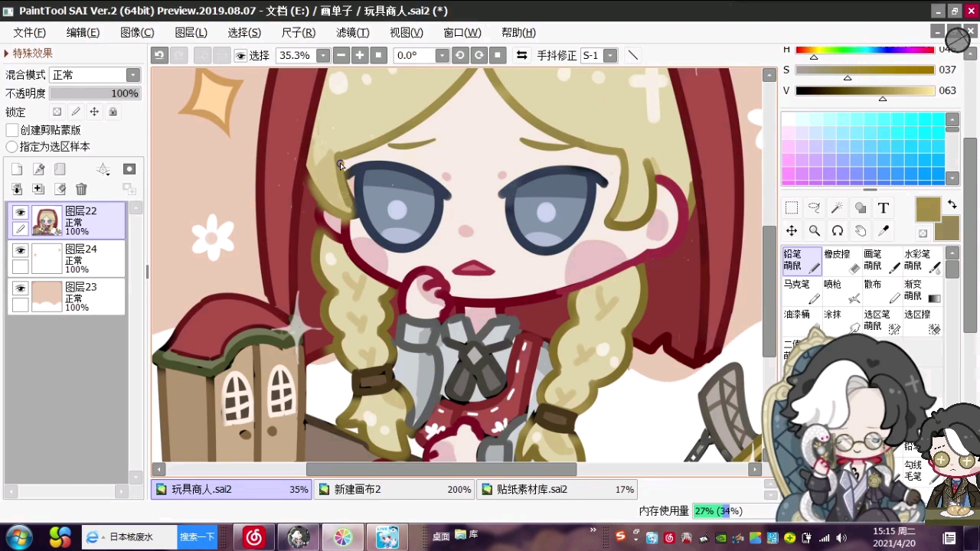Select the 喷枪 airbrush tool
This screenshot has height=551, width=980.
click(842, 291)
